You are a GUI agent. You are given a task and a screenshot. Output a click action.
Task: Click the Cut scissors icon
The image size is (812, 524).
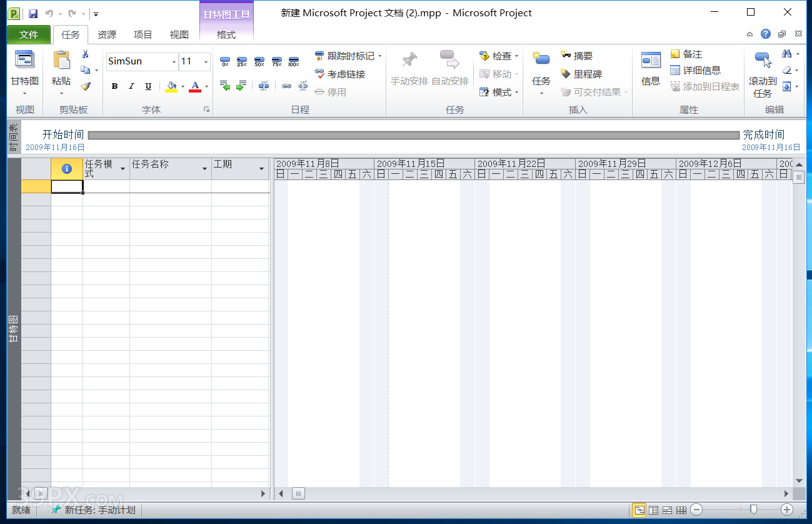[x=86, y=54]
